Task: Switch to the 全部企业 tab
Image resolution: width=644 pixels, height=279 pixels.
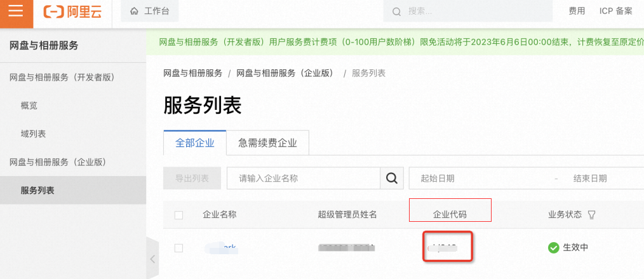Action: pyautogui.click(x=195, y=143)
